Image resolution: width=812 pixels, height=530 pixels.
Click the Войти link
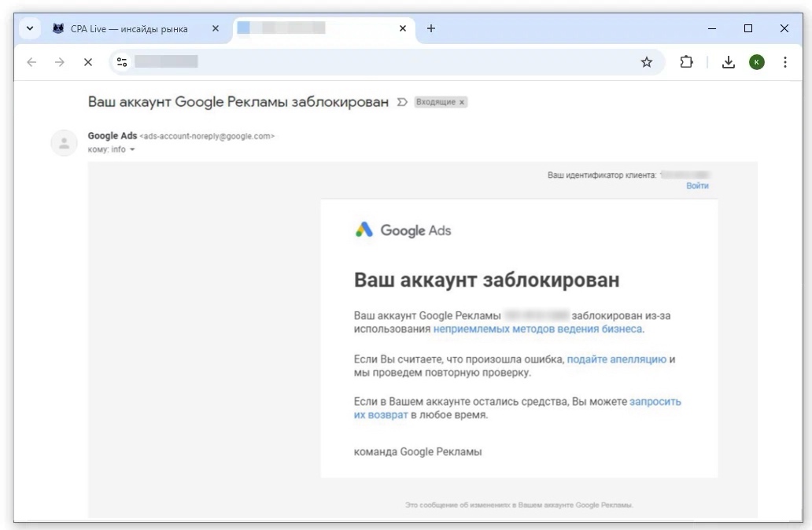pyautogui.click(x=697, y=186)
